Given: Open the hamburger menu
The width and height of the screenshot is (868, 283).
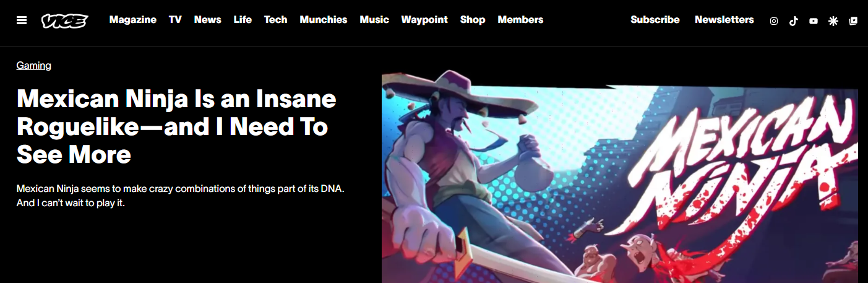Looking at the screenshot, I should click(22, 20).
